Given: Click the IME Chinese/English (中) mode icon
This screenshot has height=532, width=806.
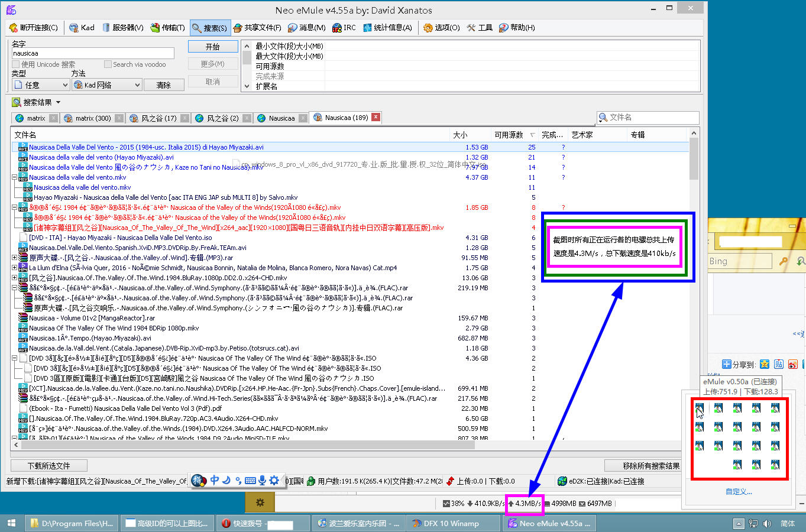Looking at the screenshot, I should pos(214,481).
